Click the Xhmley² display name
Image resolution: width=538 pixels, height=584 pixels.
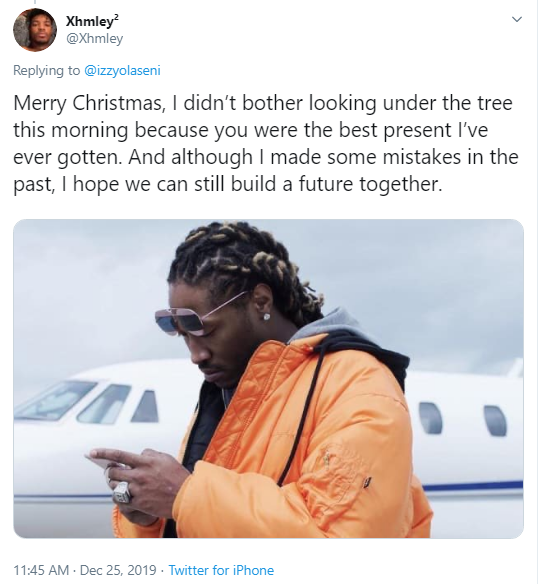coord(92,21)
